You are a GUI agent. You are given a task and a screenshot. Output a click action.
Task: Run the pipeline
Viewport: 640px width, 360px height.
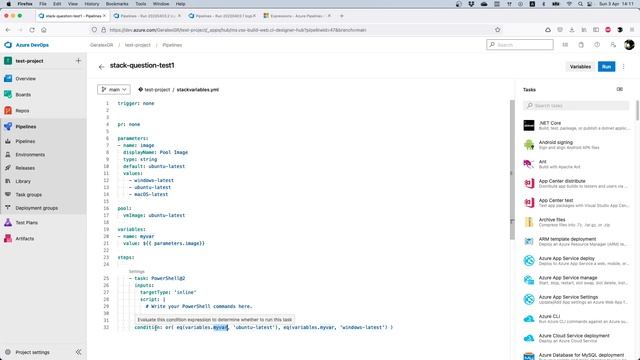607,67
